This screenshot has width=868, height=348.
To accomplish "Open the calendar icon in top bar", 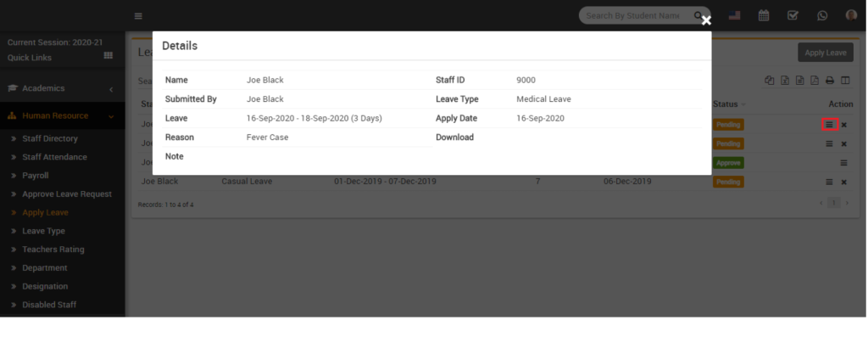I will coord(764,15).
